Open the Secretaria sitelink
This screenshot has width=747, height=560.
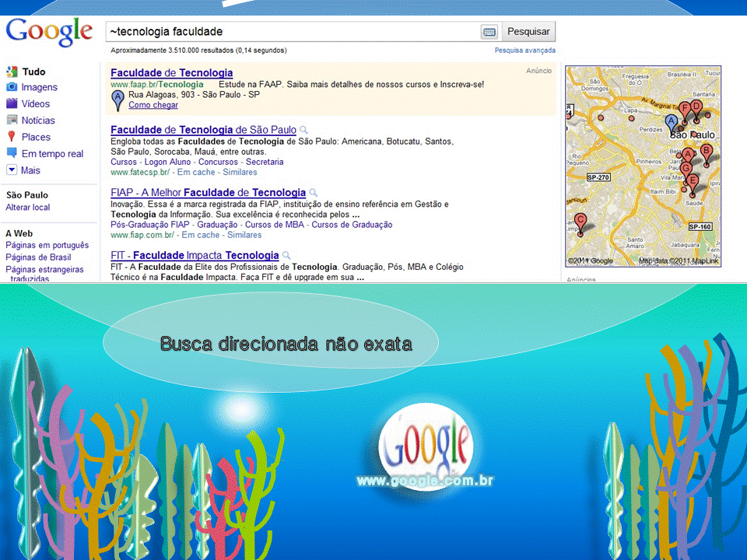point(265,162)
